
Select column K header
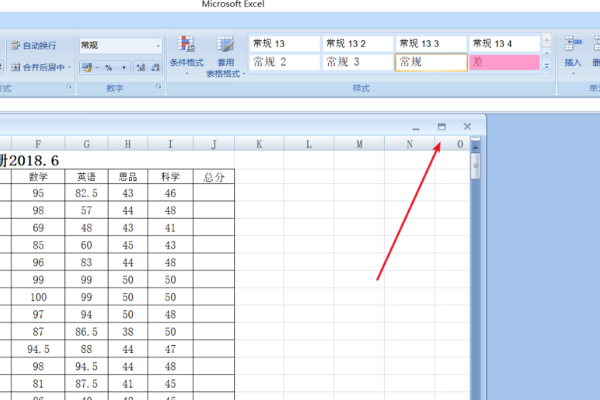tap(259, 144)
